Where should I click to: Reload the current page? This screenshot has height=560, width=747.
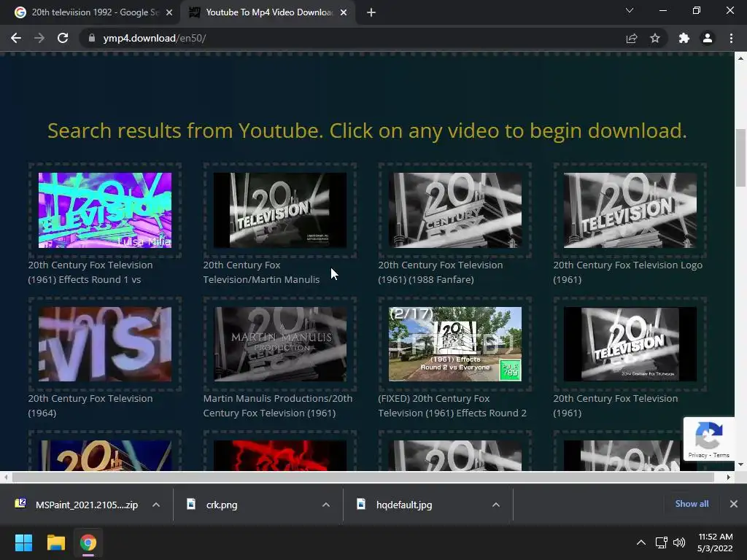(63, 38)
